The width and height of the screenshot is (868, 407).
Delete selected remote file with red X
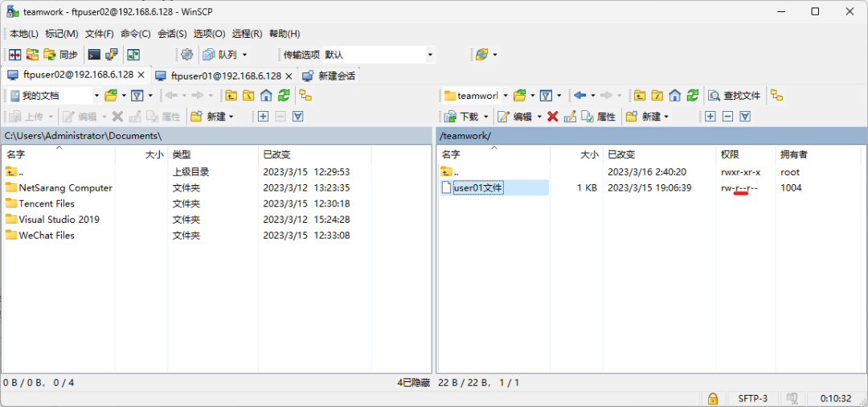pos(552,117)
